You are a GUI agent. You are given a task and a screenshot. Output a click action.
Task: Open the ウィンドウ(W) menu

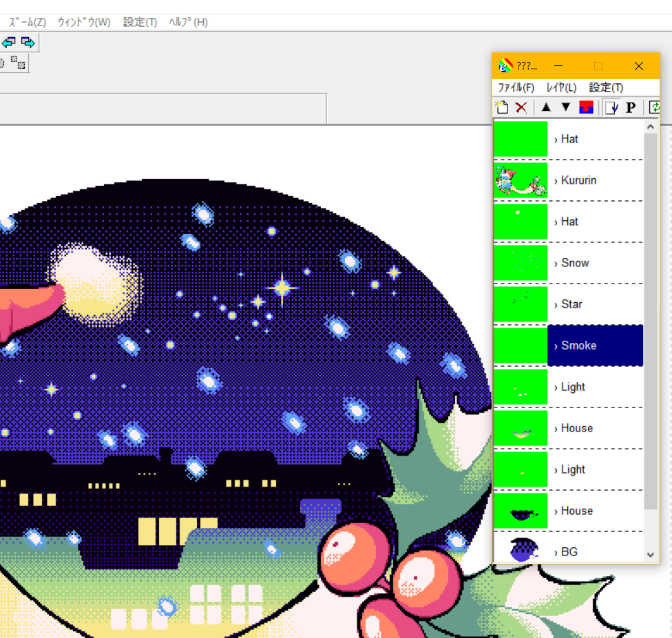(83, 22)
